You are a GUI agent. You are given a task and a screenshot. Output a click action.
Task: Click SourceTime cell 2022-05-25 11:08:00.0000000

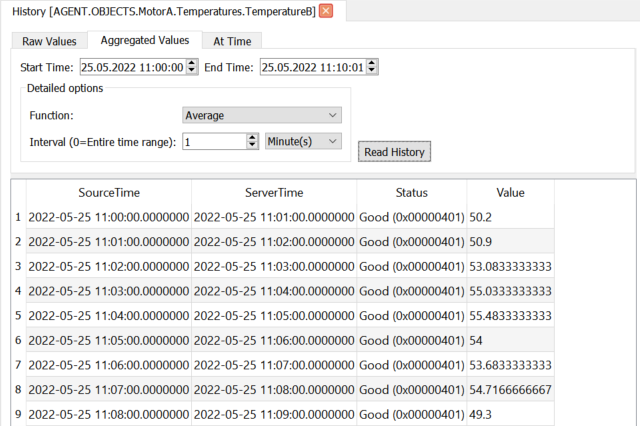click(x=109, y=414)
